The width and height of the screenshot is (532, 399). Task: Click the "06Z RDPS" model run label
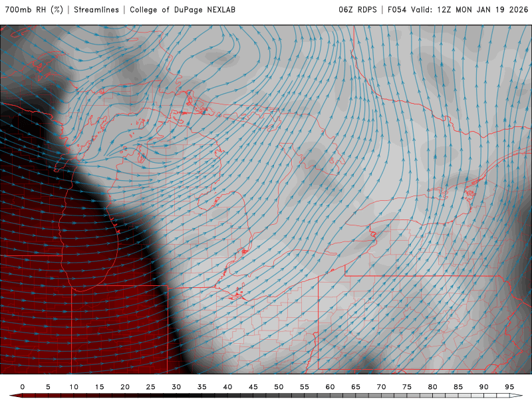coord(358,10)
